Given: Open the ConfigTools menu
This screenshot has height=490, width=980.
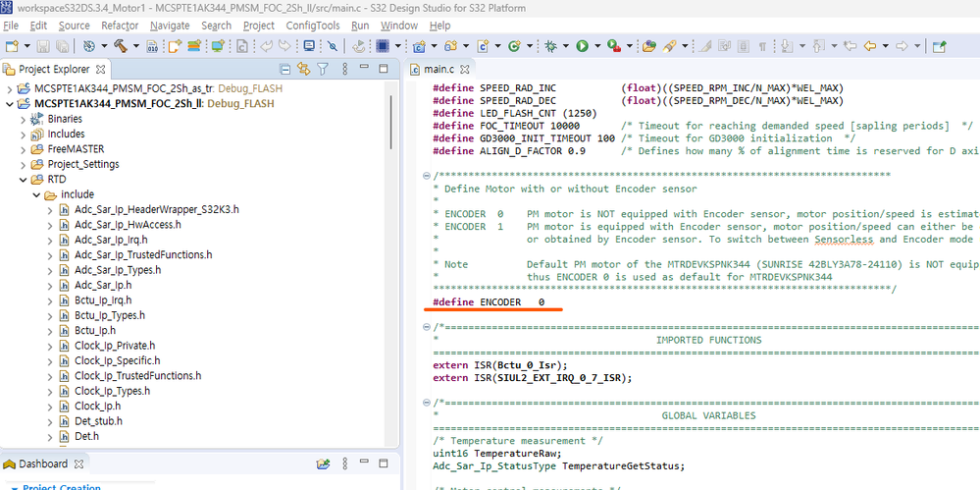Looking at the screenshot, I should tap(313, 26).
